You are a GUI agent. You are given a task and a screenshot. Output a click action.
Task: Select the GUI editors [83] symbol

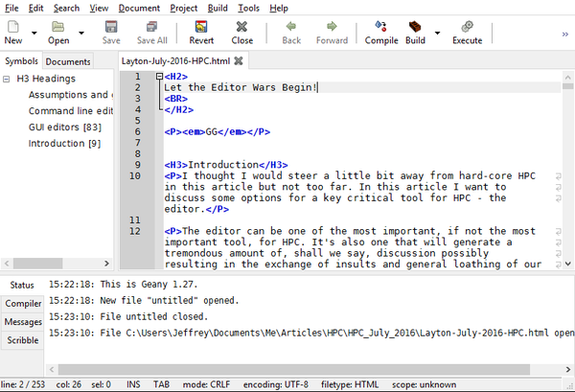coord(65,127)
